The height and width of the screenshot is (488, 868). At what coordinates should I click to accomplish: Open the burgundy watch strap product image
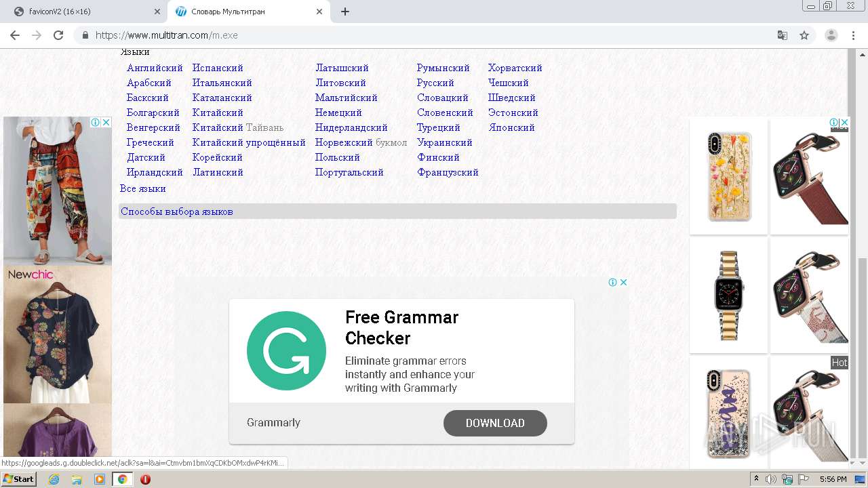(x=810, y=176)
